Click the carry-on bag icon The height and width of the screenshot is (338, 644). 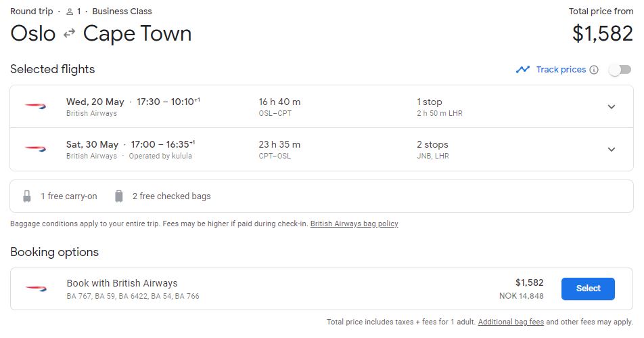(27, 196)
